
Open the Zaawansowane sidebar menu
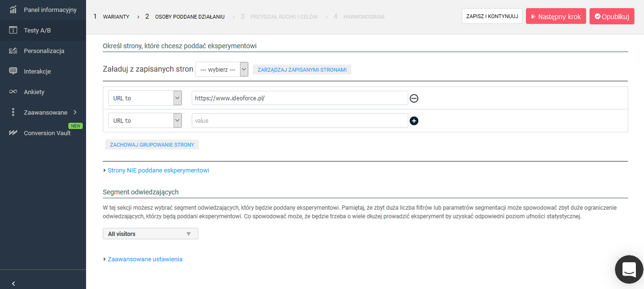(x=45, y=112)
